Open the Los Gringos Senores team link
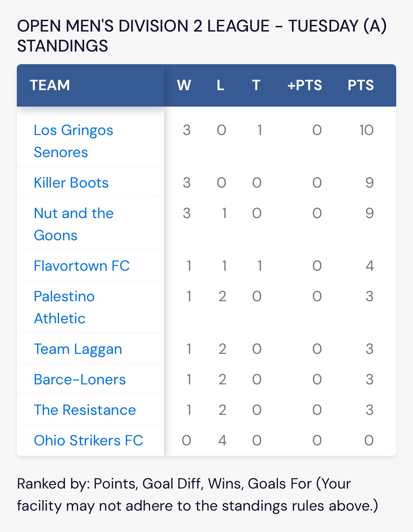 coord(74,141)
